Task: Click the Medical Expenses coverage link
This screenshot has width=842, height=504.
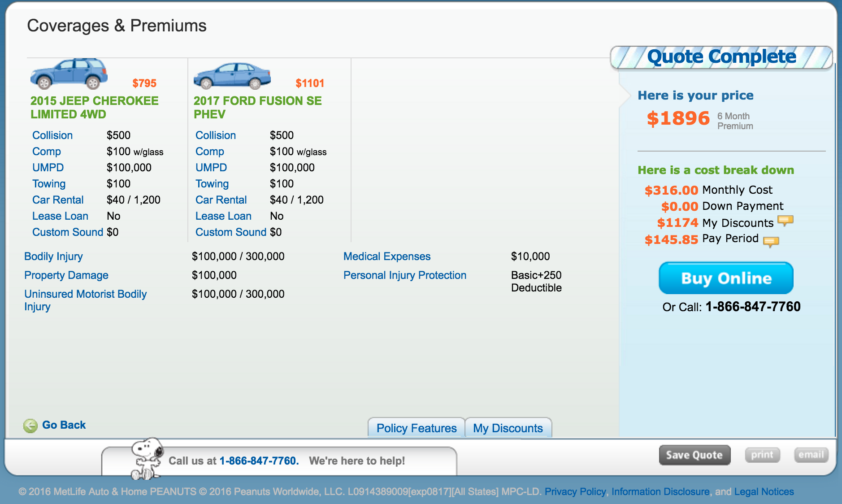Action: click(387, 256)
